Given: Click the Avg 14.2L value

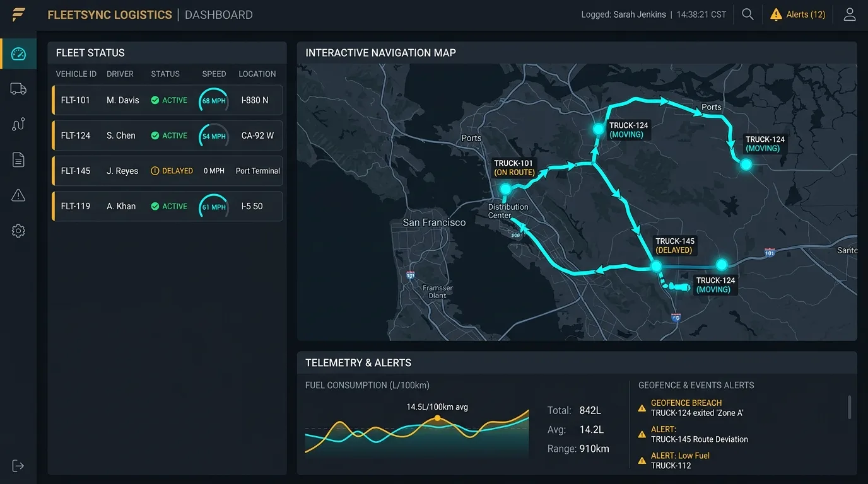Looking at the screenshot, I should [x=592, y=430].
